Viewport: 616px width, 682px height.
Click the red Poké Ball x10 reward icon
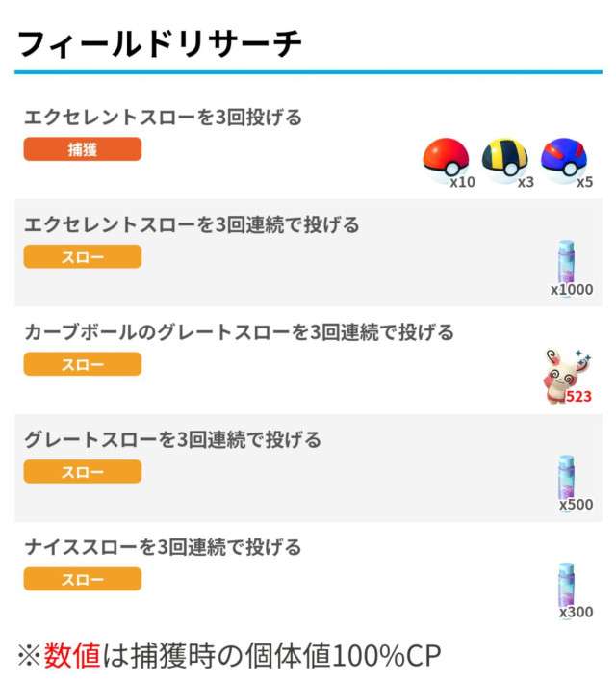click(x=446, y=159)
